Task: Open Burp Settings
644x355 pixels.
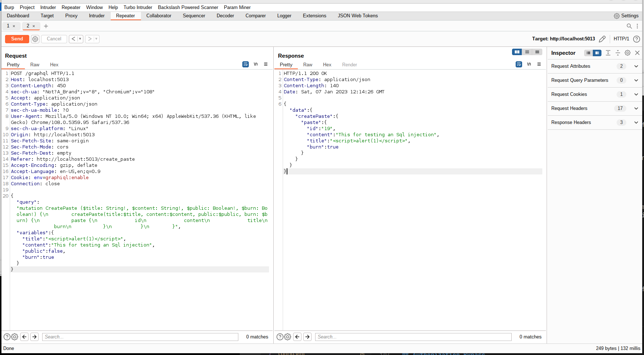Action: point(626,16)
